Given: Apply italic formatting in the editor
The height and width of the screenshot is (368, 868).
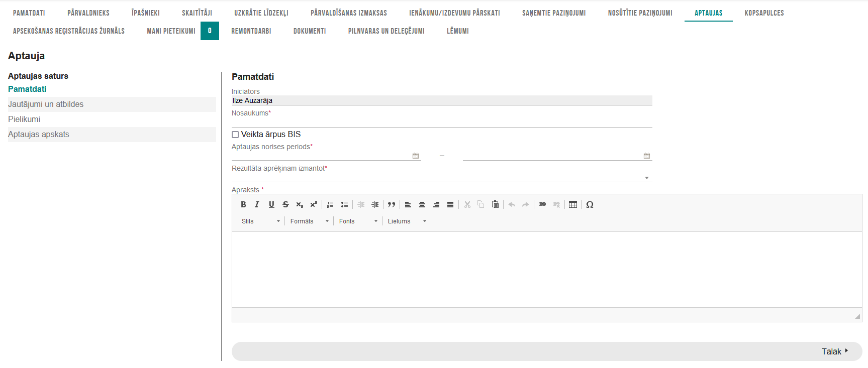Looking at the screenshot, I should [257, 204].
